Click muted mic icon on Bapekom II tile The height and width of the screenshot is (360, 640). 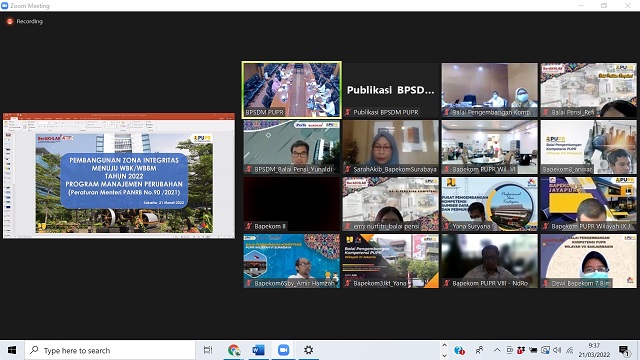coord(249,226)
